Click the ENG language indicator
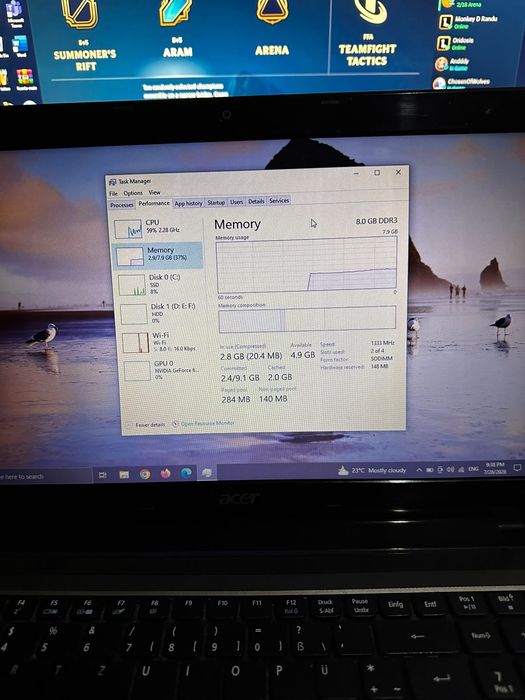 (x=473, y=469)
